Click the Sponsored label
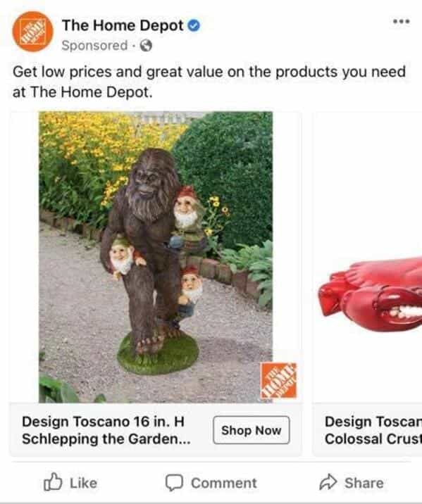Image resolution: width=422 pixels, height=504 pixels. pyautogui.click(x=94, y=45)
